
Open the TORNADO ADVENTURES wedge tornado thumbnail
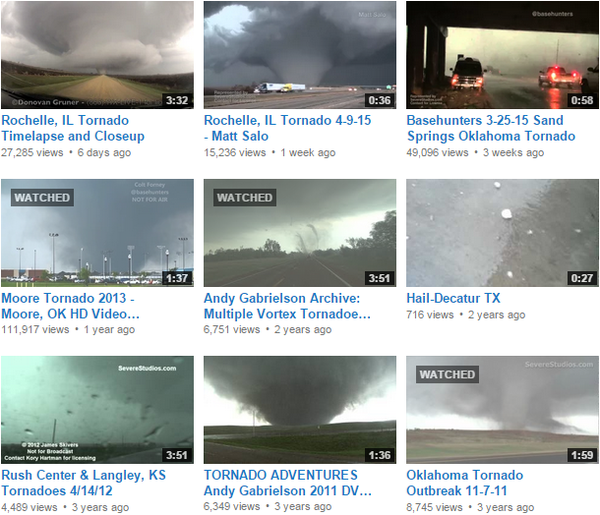[300, 410]
